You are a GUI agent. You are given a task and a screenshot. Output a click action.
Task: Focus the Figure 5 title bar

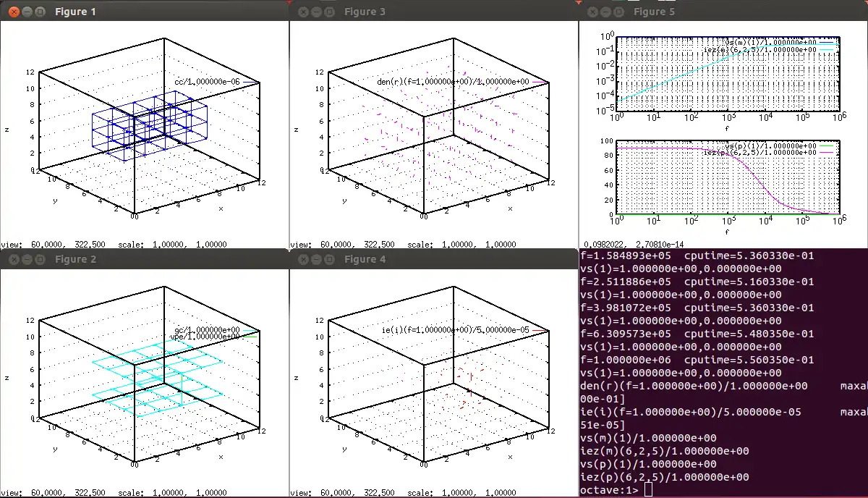click(723, 12)
